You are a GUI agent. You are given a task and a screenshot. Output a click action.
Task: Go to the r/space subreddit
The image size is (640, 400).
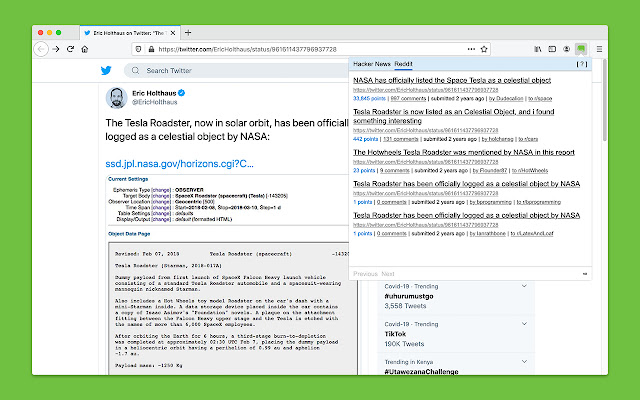(540, 98)
